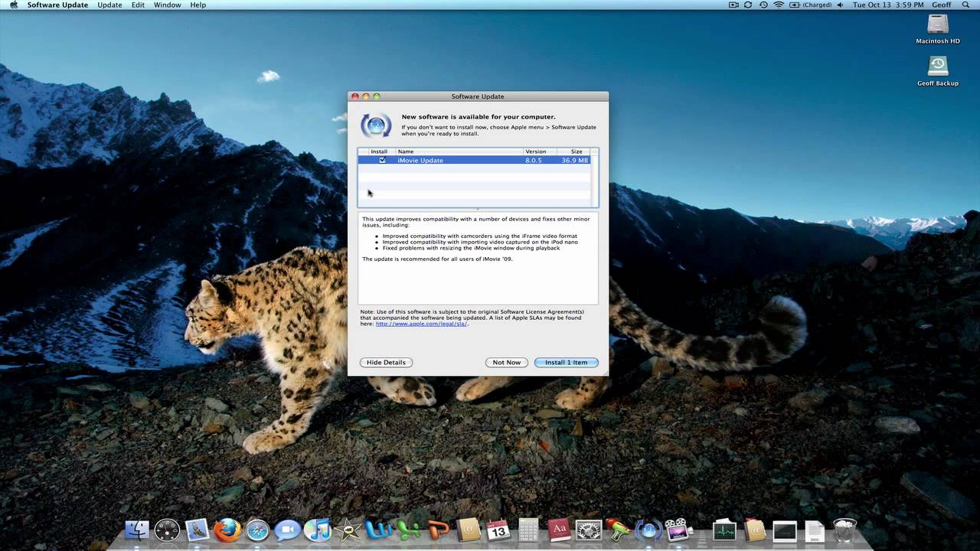Open the Help menu
Screen dimensions: 980x551
click(x=198, y=5)
